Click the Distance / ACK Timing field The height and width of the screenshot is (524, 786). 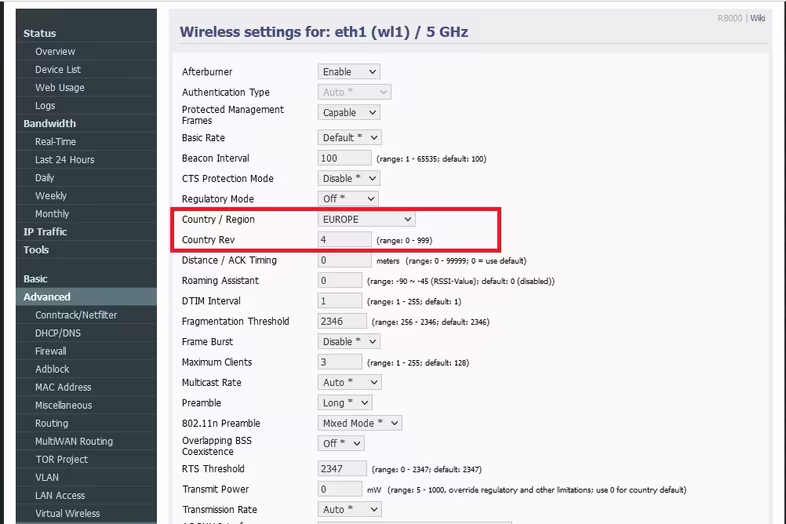(x=344, y=260)
